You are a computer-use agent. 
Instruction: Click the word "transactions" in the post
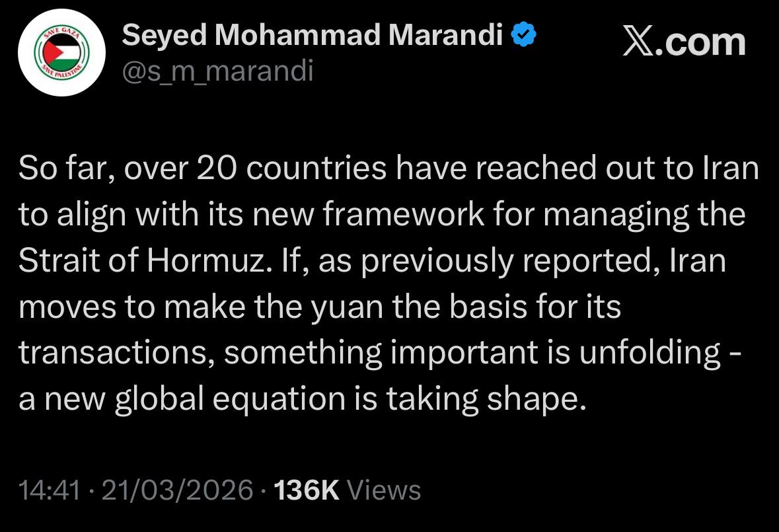[115, 354]
